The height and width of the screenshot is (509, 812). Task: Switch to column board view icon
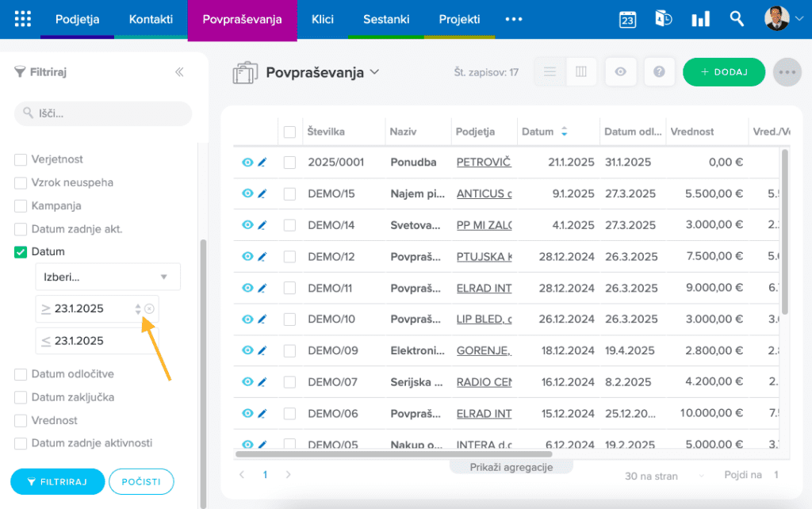click(581, 72)
